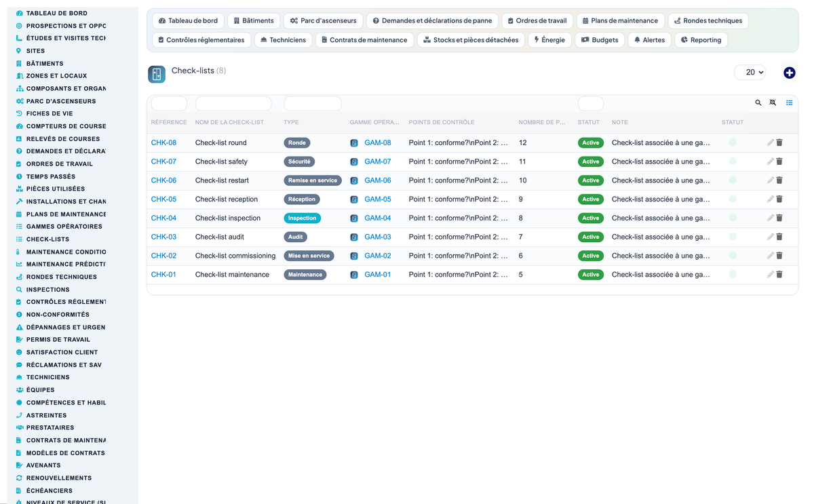Click the search magnifier icon in table header
Viewport: 814px width, 504px height.
(x=758, y=103)
